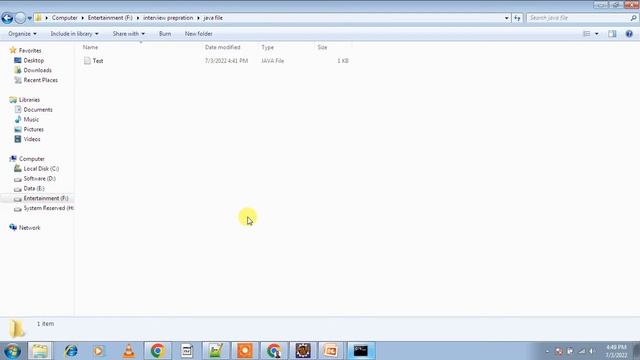
Task: Show the preview pane
Action: pyautogui.click(x=612, y=34)
